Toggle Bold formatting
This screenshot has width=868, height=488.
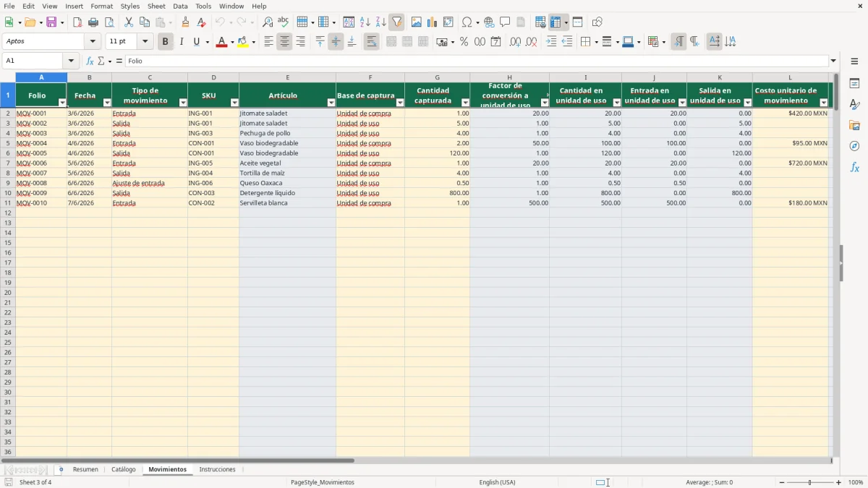pyautogui.click(x=165, y=42)
